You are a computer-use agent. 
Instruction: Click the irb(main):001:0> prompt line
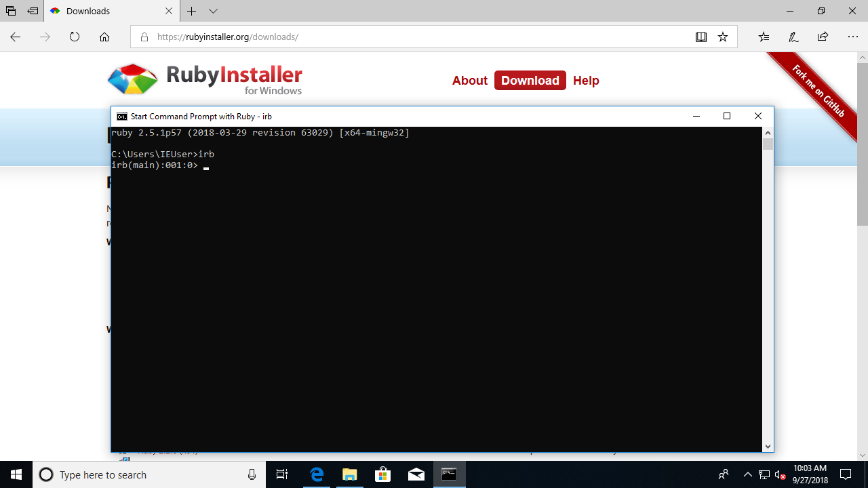pyautogui.click(x=155, y=165)
